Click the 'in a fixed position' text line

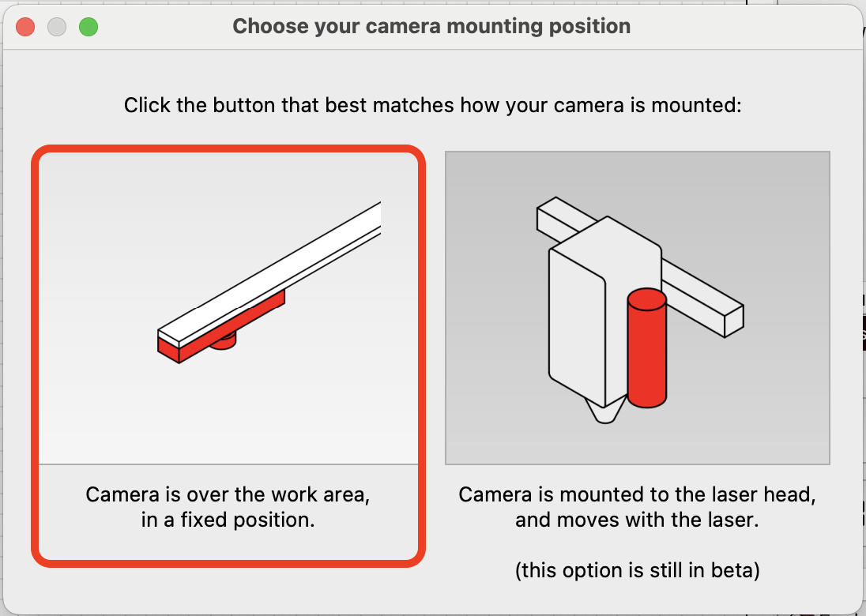click(228, 520)
